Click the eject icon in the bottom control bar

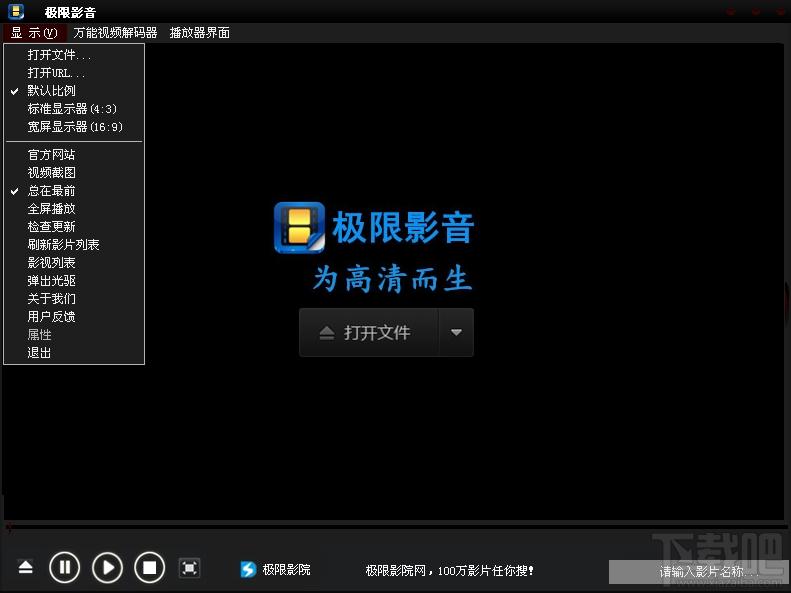tap(25, 567)
